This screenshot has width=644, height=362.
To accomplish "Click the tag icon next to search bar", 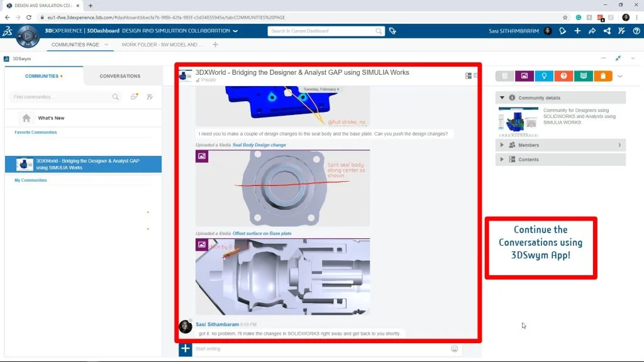I will coord(392,31).
